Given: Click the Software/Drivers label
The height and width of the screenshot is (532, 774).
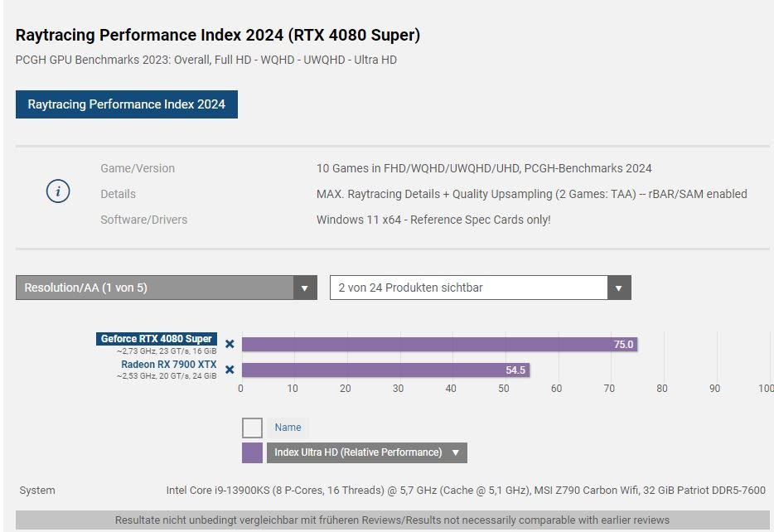Looking at the screenshot, I should 144,220.
